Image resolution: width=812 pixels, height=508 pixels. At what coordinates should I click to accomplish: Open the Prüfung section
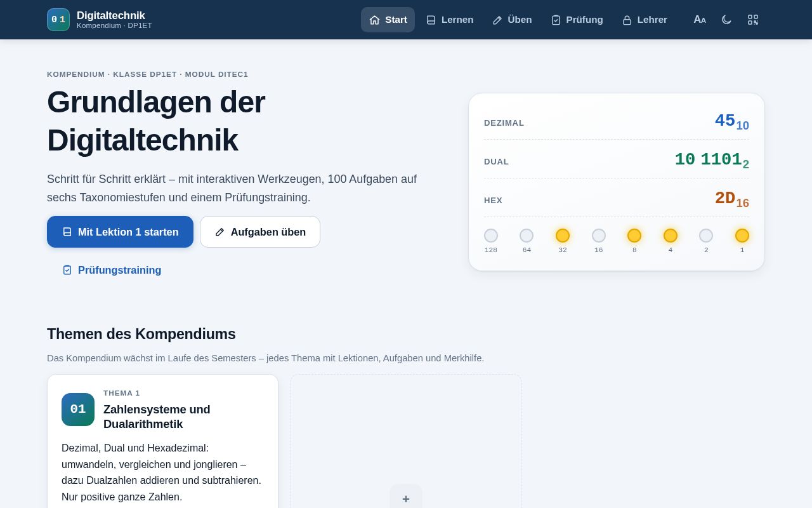pos(577,20)
